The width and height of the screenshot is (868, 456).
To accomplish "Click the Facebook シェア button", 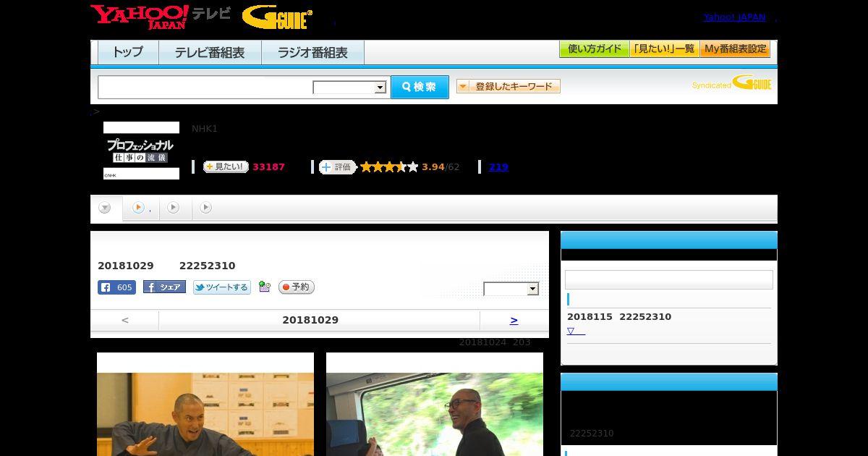I will pos(164,287).
